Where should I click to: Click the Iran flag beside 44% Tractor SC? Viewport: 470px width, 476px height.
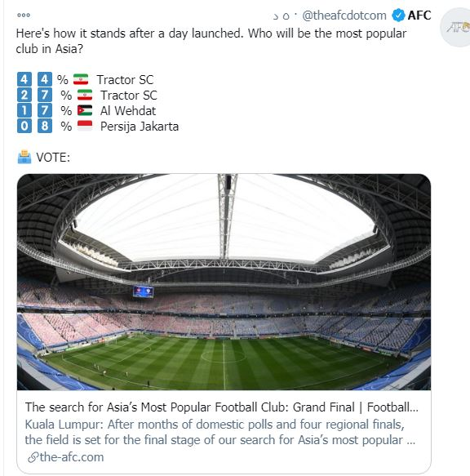81,79
